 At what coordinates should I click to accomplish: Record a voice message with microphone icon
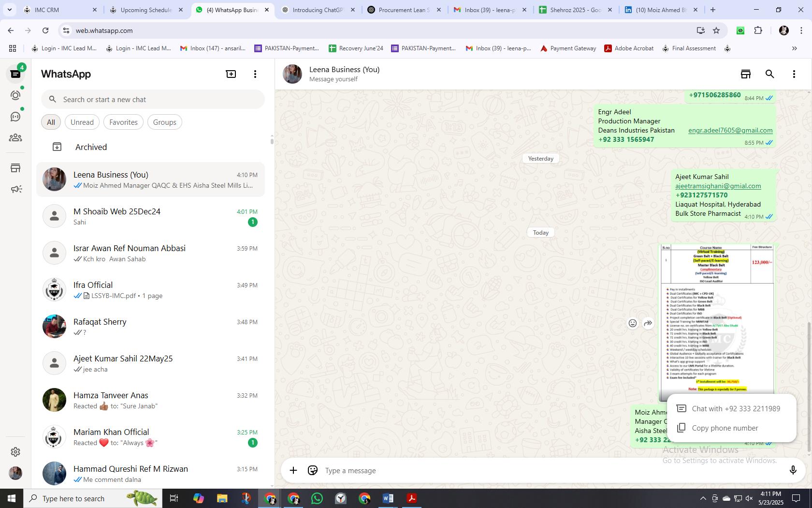coord(793,470)
